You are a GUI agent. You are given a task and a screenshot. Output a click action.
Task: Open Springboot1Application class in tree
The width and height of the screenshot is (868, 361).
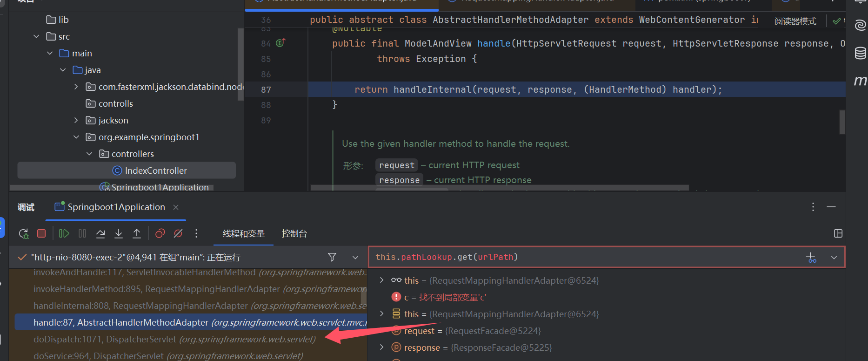click(154, 187)
